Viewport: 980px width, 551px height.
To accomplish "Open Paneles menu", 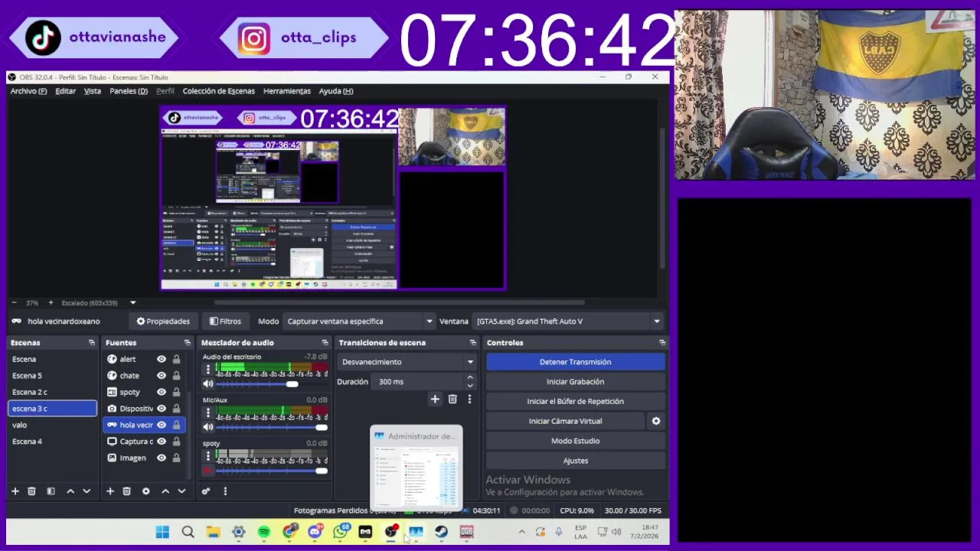I will [129, 91].
